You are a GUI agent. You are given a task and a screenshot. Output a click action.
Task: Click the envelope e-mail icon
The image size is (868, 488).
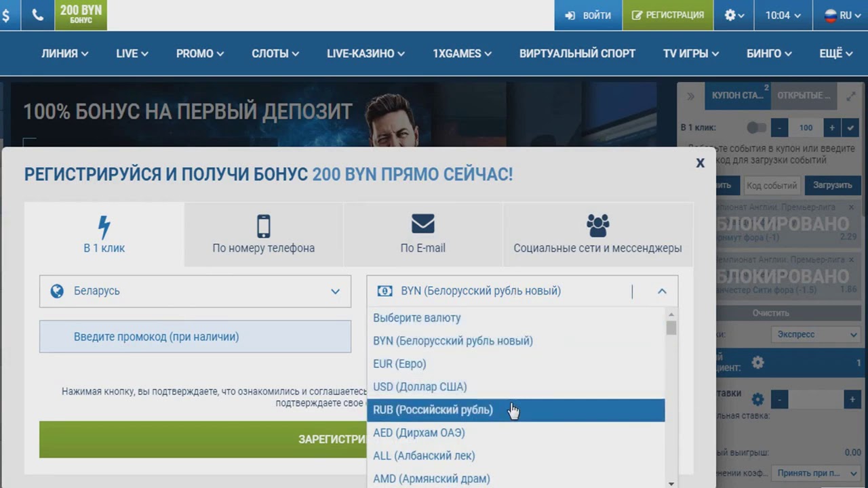click(423, 224)
